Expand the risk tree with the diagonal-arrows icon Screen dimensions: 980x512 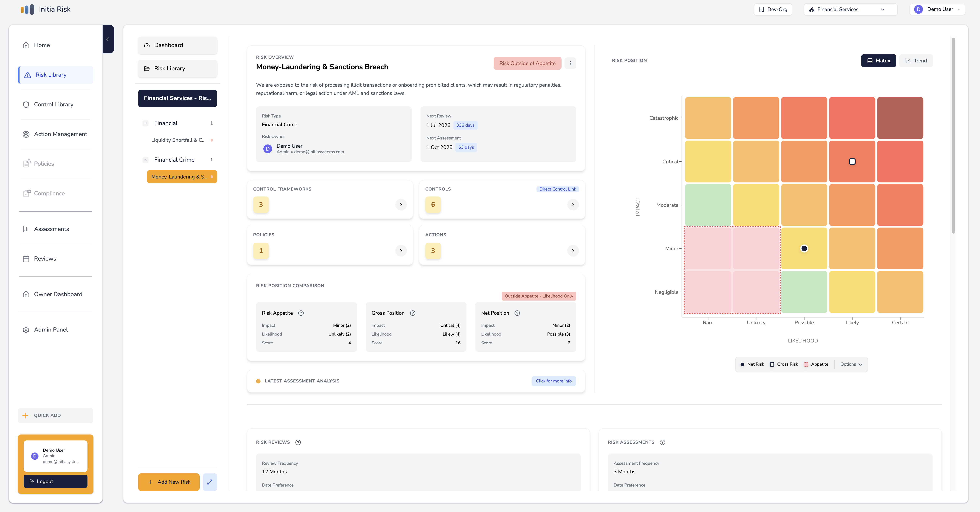(210, 482)
